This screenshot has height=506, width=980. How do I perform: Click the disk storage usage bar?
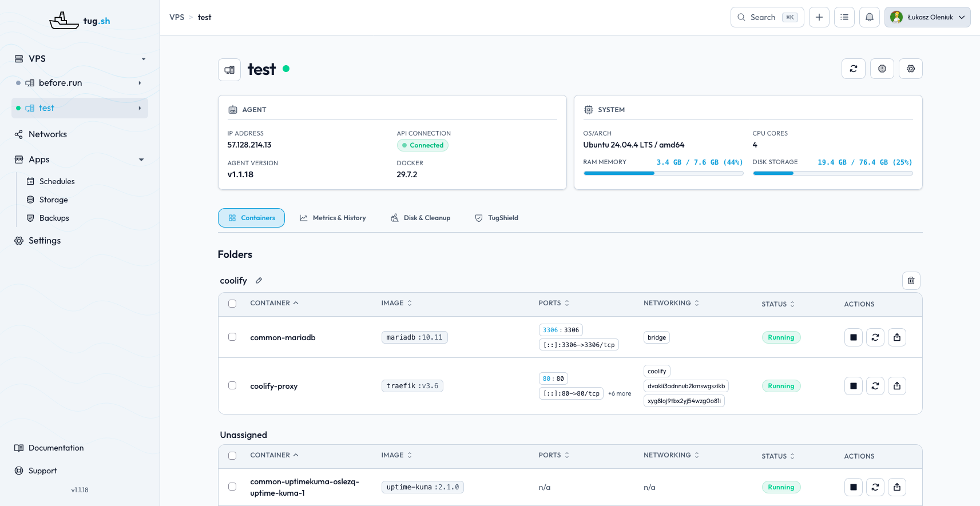(832, 173)
